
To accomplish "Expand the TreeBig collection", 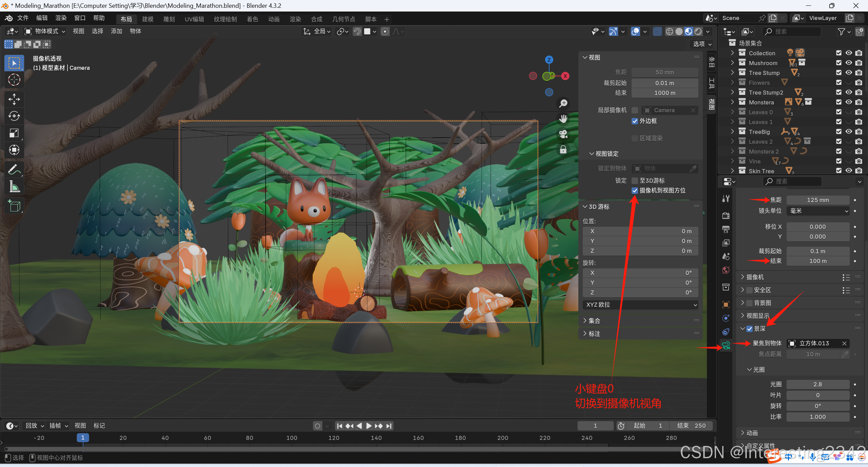I will (732, 132).
